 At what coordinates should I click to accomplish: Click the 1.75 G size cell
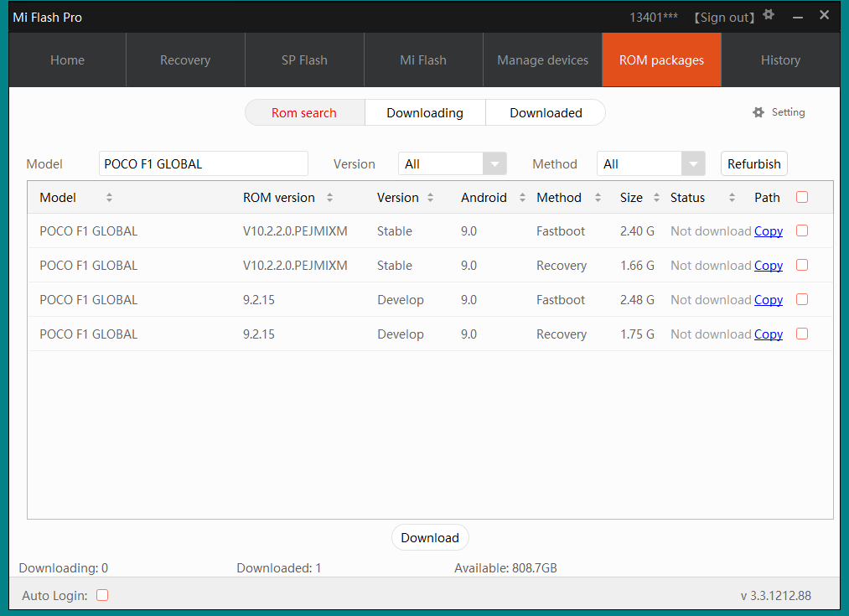point(637,334)
